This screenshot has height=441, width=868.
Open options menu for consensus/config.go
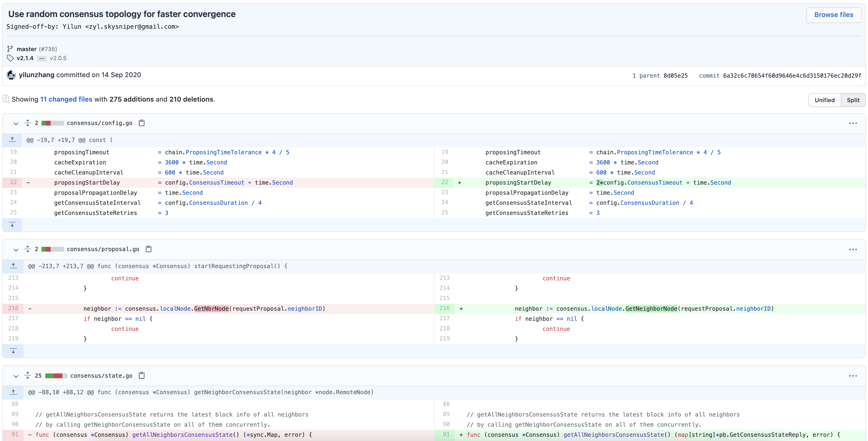point(853,123)
